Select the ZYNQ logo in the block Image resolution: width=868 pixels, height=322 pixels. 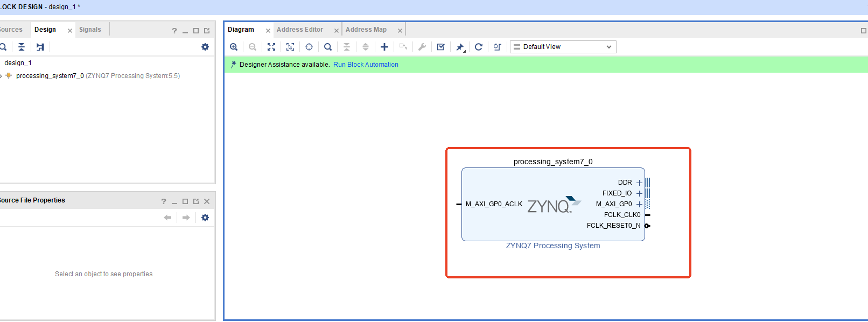[x=554, y=205]
